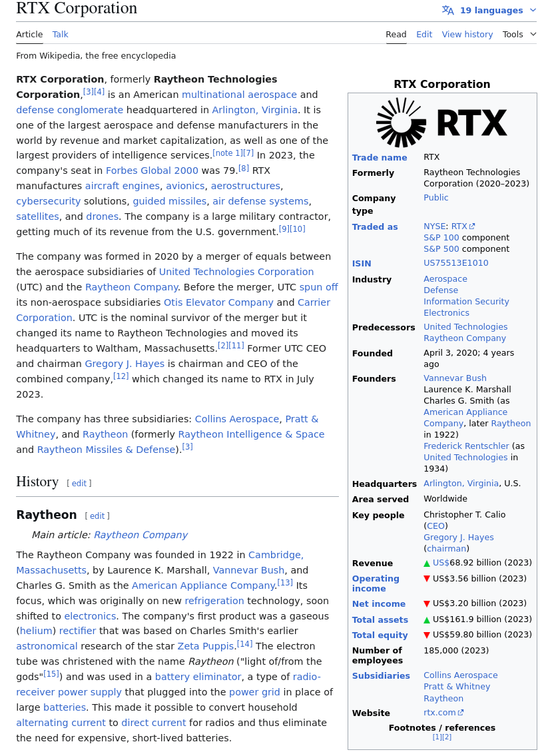Open the multinational aerospace link
This screenshot has width=548, height=756.
click(239, 95)
